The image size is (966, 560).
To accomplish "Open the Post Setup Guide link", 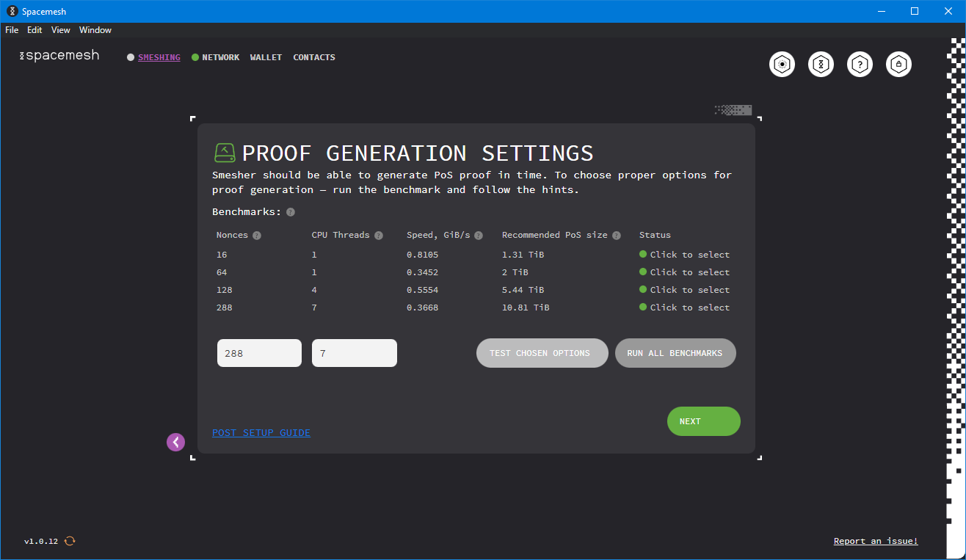I will click(x=261, y=433).
